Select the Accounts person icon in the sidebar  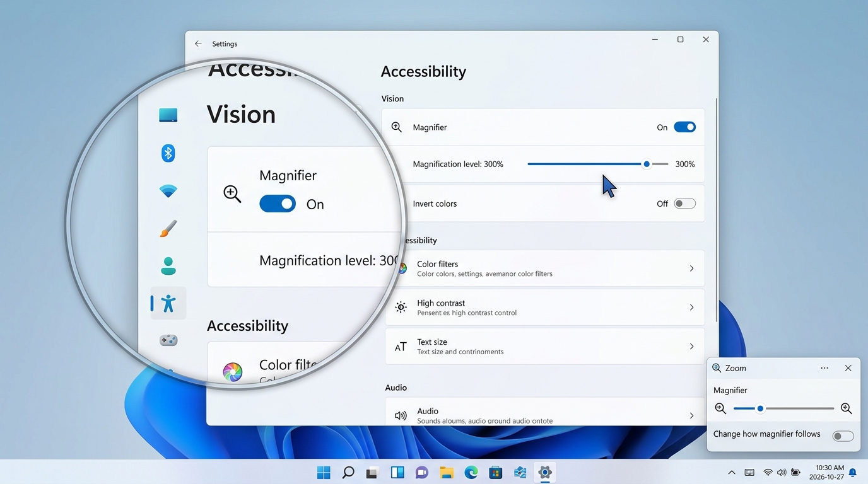tap(168, 266)
